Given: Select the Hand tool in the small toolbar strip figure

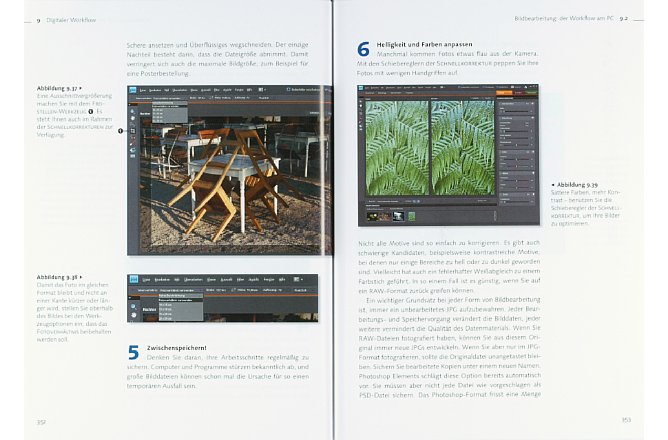Looking at the screenshot, I should click(x=133, y=315).
